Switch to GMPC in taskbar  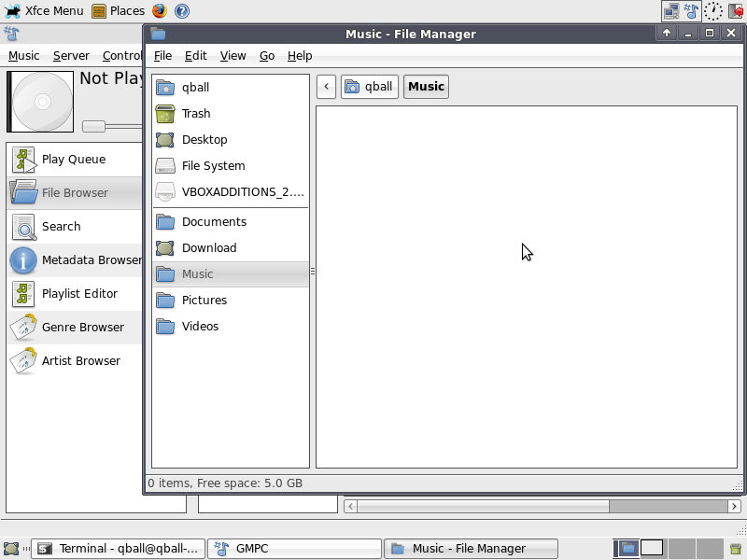click(294, 549)
